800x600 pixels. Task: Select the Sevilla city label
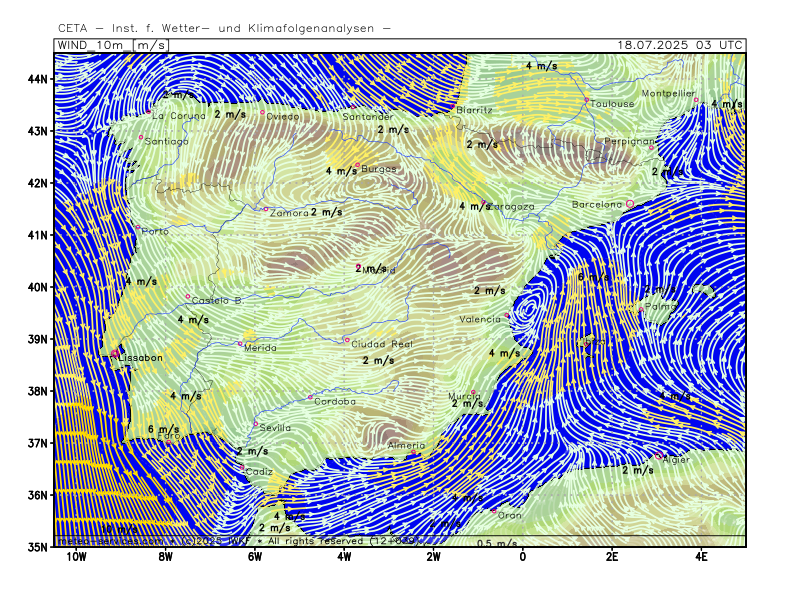pos(275,428)
